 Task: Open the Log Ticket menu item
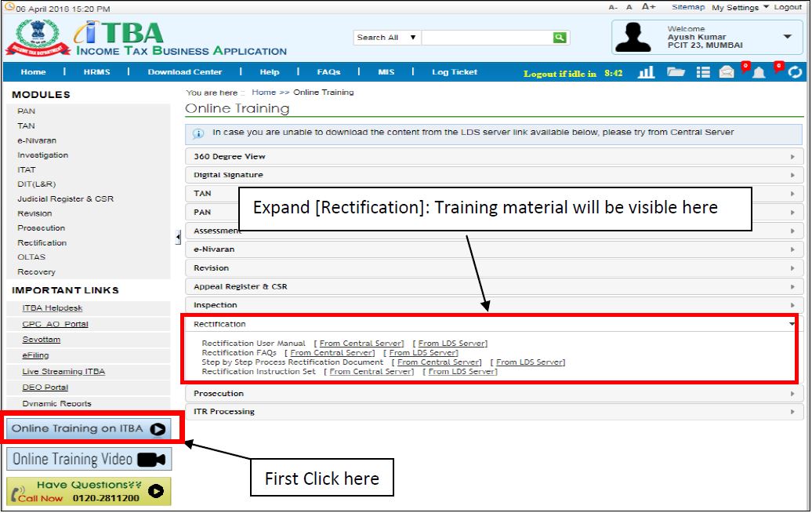[x=454, y=72]
